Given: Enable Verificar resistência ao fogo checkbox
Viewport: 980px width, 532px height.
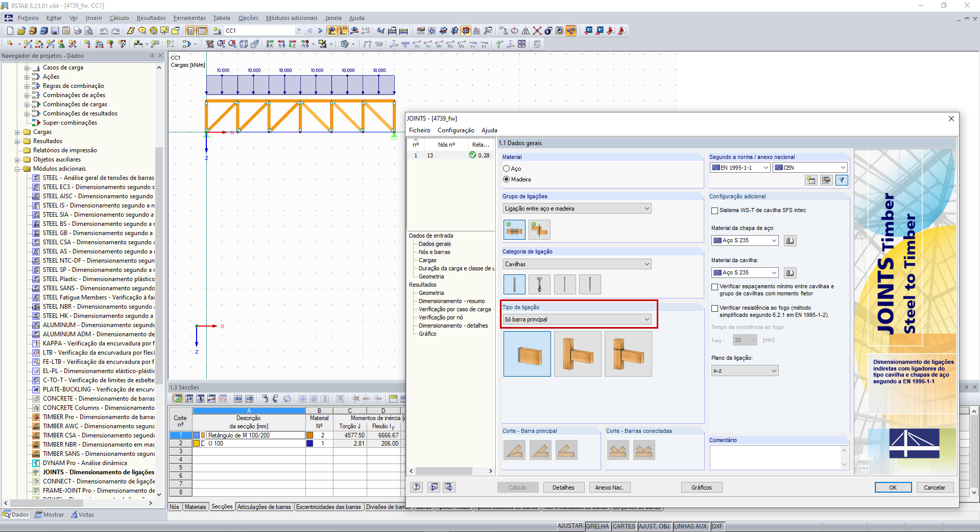Looking at the screenshot, I should pyautogui.click(x=715, y=308).
